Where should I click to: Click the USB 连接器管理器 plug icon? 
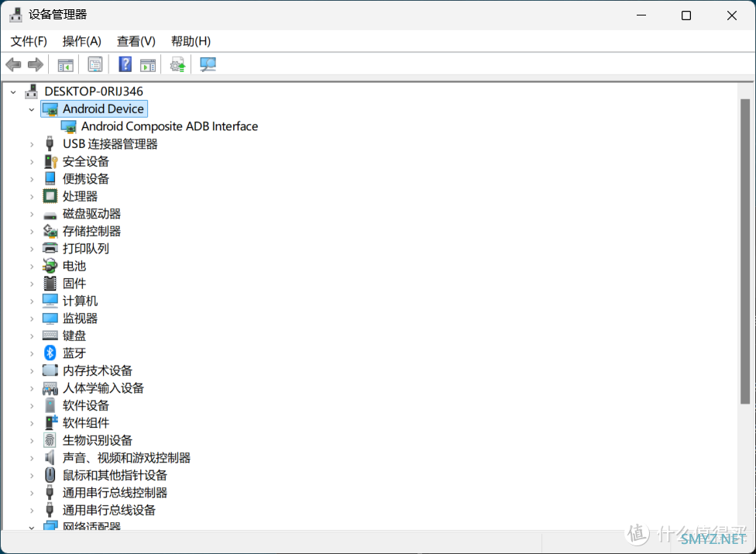coord(50,143)
